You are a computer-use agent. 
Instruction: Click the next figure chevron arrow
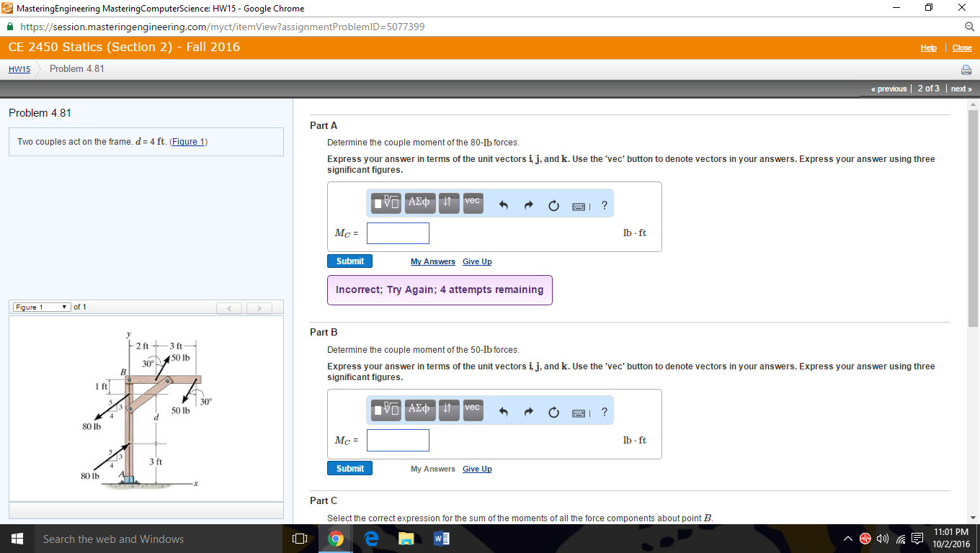click(x=259, y=307)
